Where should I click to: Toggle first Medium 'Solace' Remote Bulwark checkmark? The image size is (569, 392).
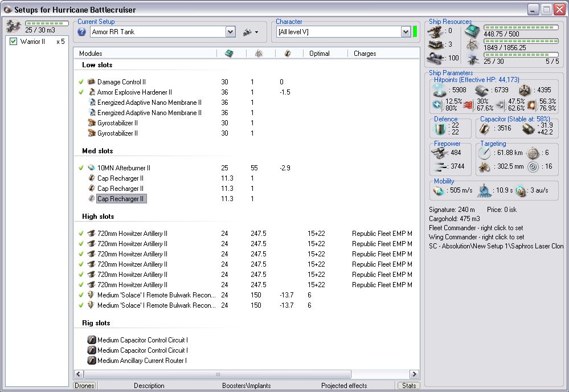tap(81, 295)
